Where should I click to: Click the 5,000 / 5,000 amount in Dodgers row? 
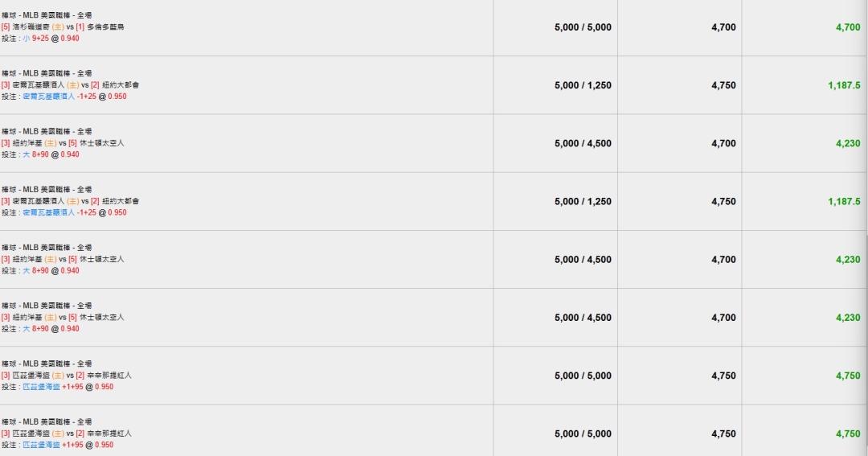(x=583, y=27)
